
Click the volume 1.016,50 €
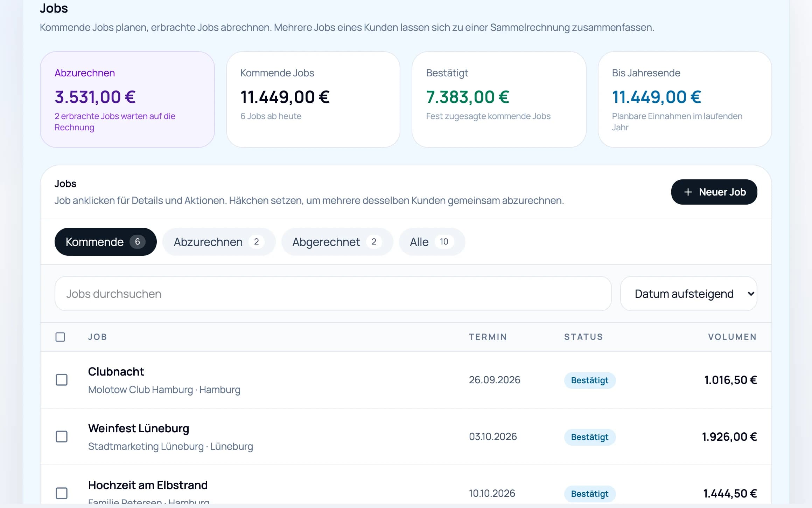pos(730,380)
